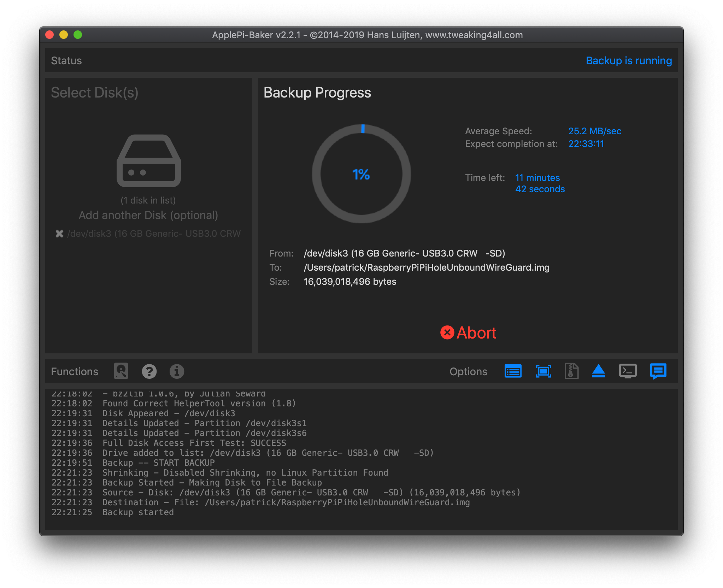Click the 1% circular progress indicator

click(361, 174)
